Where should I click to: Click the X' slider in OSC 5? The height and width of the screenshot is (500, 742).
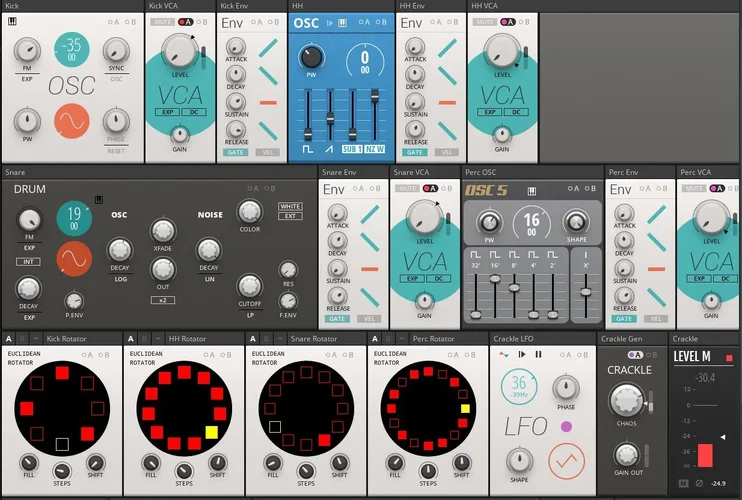click(586, 292)
